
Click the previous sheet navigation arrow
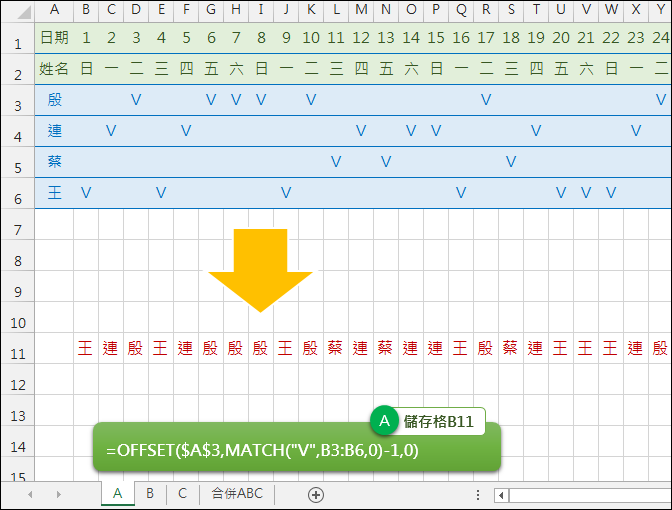pos(30,495)
